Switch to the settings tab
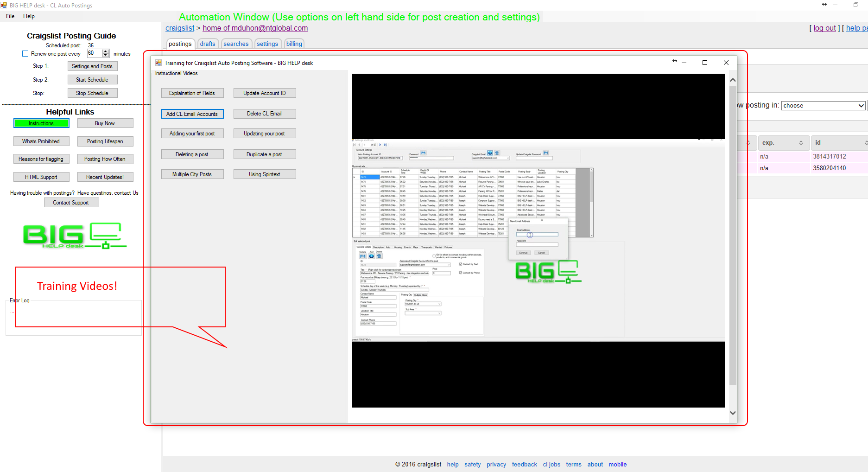Screen dimensions: 868x472 click(267, 44)
